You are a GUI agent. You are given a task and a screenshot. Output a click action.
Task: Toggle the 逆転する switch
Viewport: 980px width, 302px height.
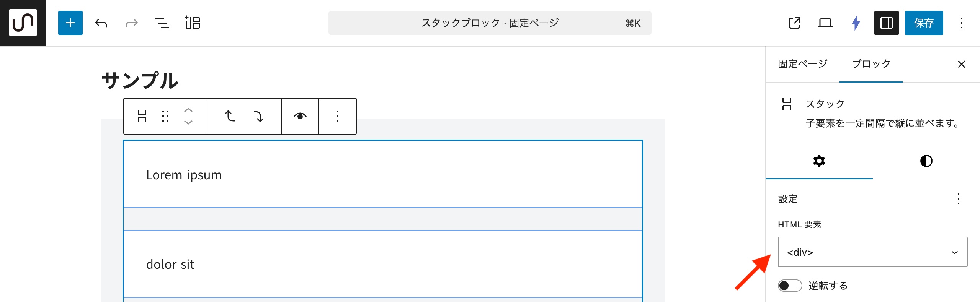click(790, 286)
